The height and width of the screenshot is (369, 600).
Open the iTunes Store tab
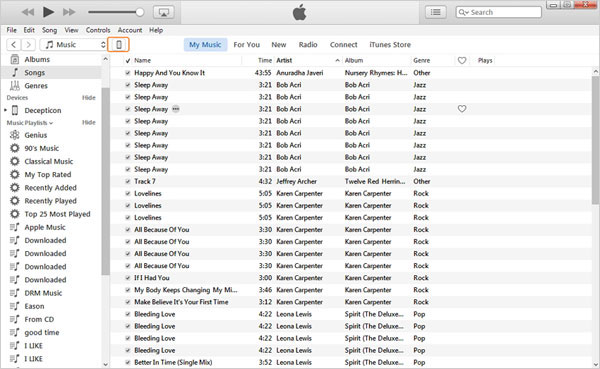click(x=390, y=45)
